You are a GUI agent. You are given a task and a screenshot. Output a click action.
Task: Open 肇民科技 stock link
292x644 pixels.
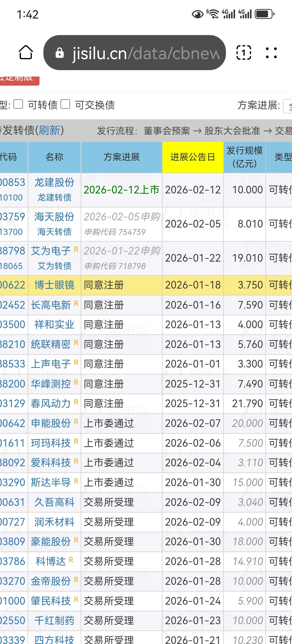coord(51,601)
